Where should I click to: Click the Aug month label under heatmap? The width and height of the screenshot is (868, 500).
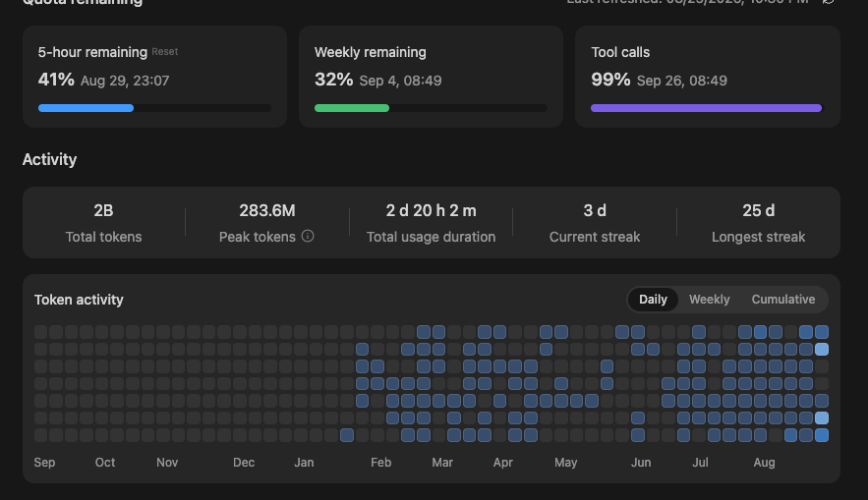764,463
